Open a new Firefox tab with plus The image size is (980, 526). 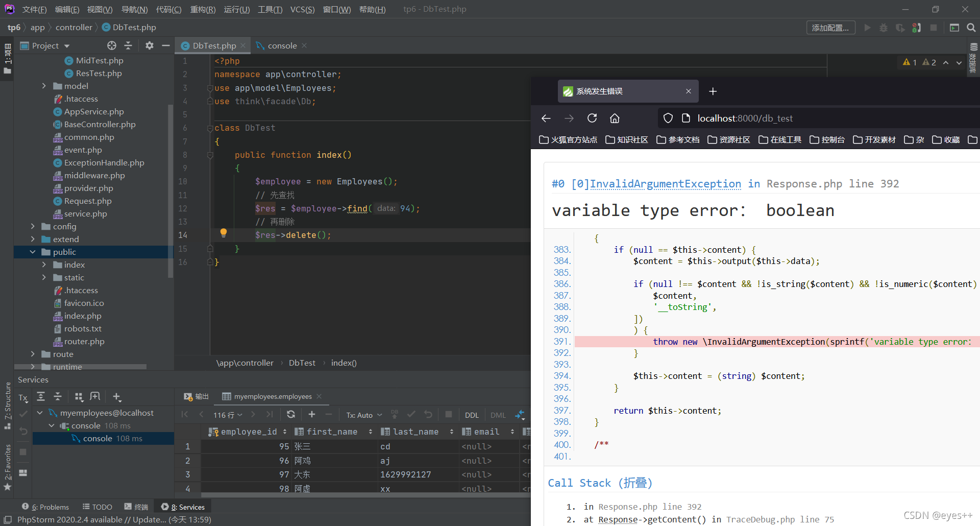click(713, 91)
